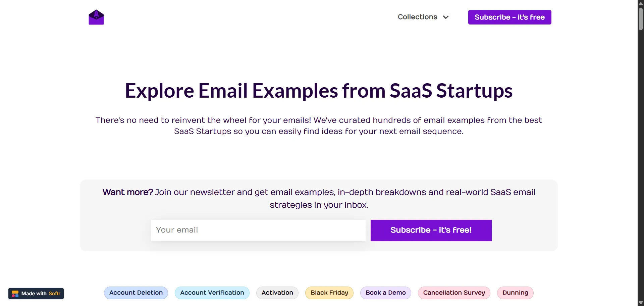Click the 'Collections' menu label
Image resolution: width=644 pixels, height=306 pixels.
pyautogui.click(x=418, y=17)
